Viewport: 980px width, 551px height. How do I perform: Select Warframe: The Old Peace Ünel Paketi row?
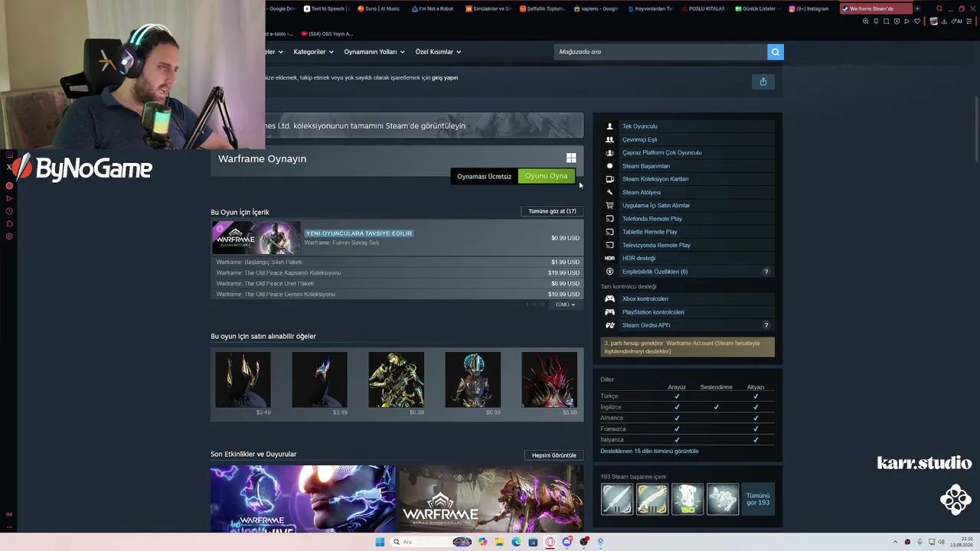click(x=397, y=283)
